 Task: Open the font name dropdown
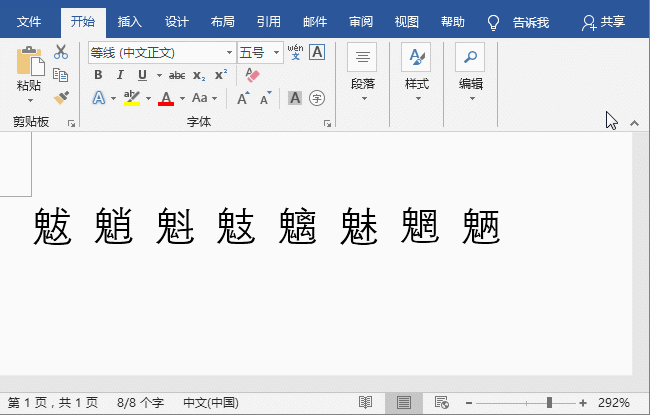[229, 52]
